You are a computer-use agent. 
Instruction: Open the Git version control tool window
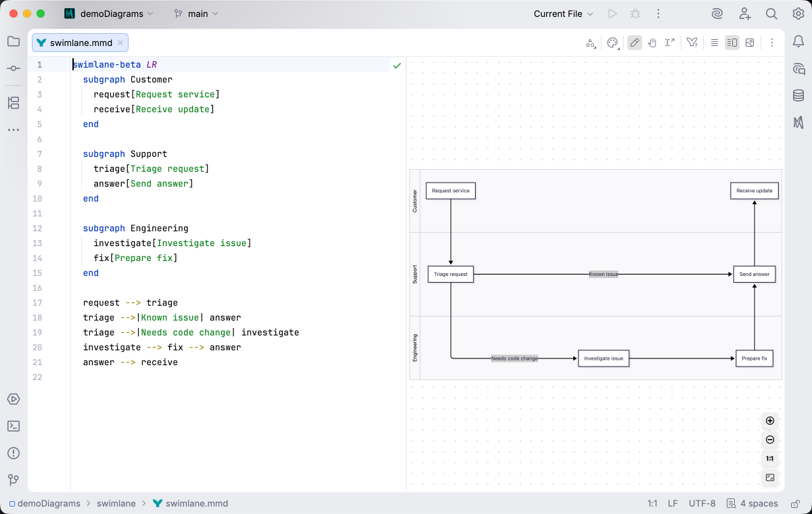tap(14, 480)
